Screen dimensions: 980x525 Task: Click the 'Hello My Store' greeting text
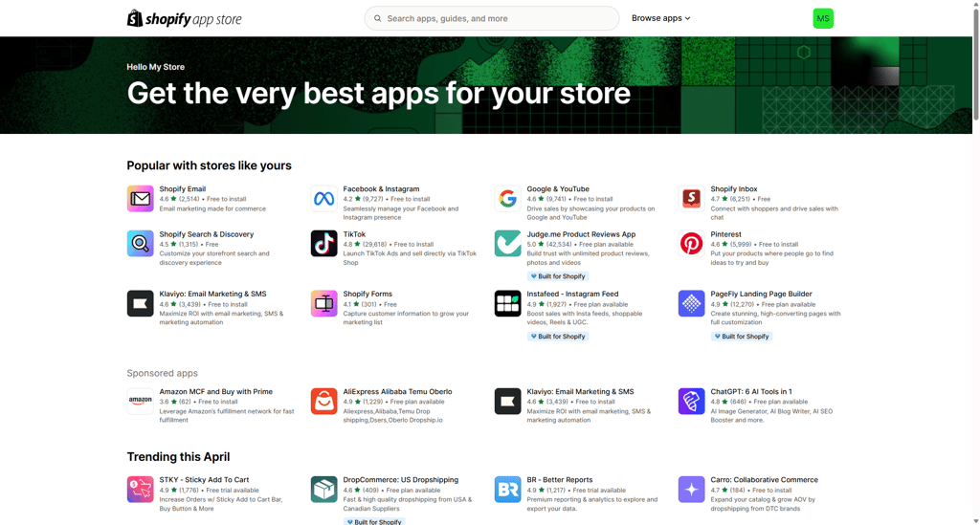(156, 67)
